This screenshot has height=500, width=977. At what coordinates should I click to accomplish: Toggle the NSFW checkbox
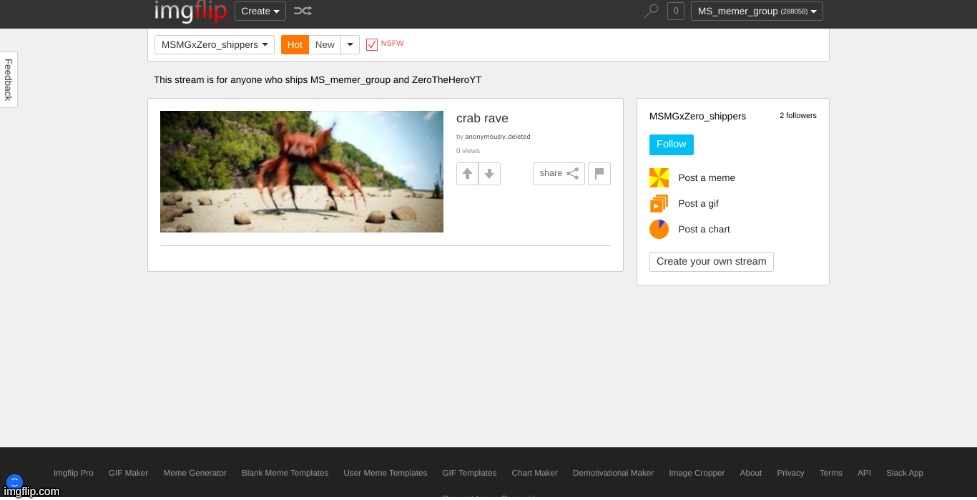[x=372, y=44]
